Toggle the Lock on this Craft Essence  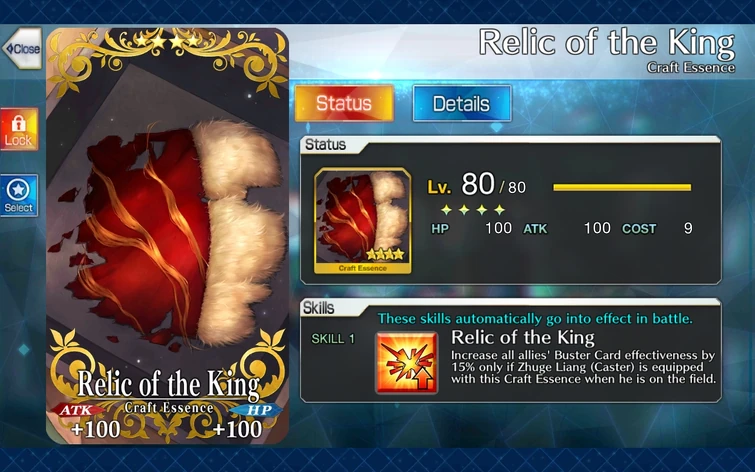[19, 129]
